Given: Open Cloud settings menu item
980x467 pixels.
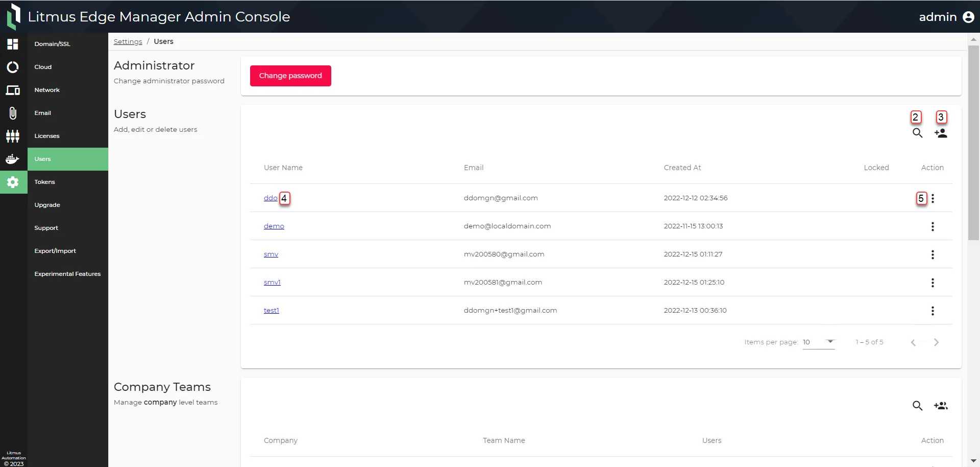Looking at the screenshot, I should click(x=68, y=67).
